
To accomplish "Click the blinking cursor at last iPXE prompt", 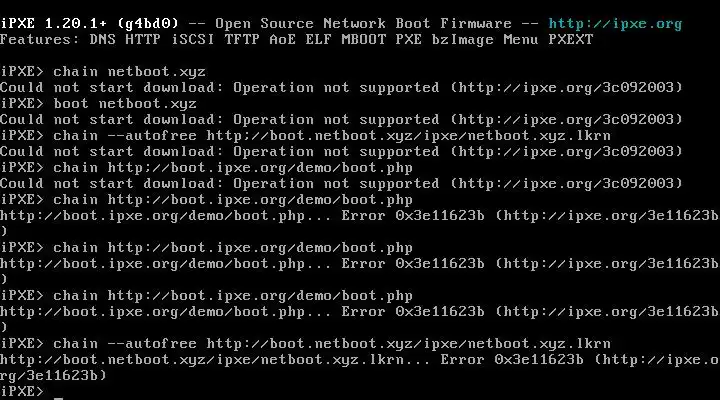I will click(x=58, y=398).
